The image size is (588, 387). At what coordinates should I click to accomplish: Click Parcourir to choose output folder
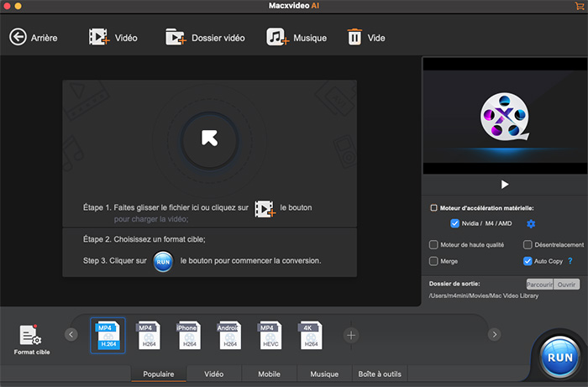point(539,285)
